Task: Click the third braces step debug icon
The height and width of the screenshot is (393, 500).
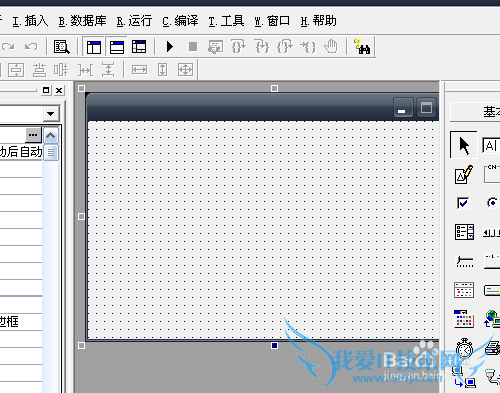Action: click(x=285, y=46)
